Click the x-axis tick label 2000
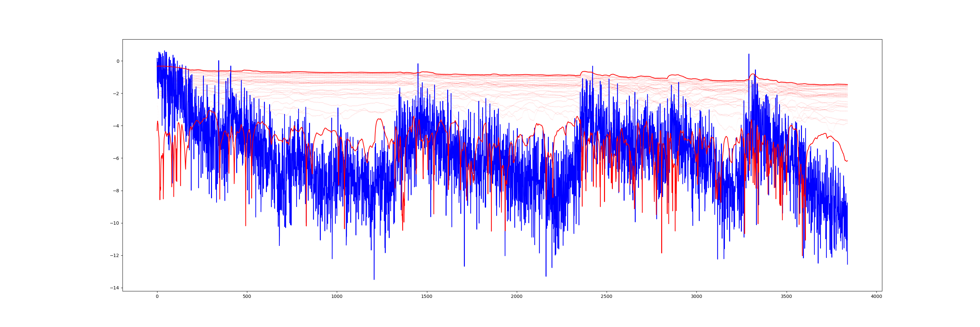The height and width of the screenshot is (327, 980). point(517,297)
